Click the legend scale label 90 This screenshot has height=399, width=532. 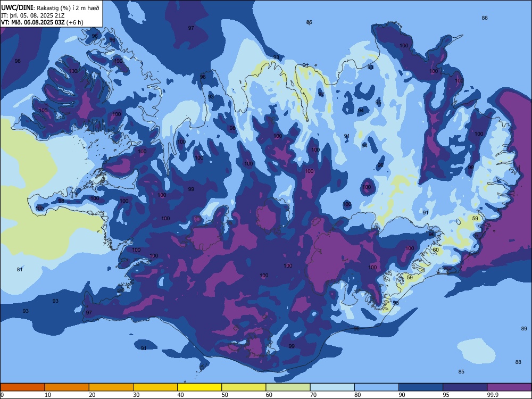tap(402, 395)
